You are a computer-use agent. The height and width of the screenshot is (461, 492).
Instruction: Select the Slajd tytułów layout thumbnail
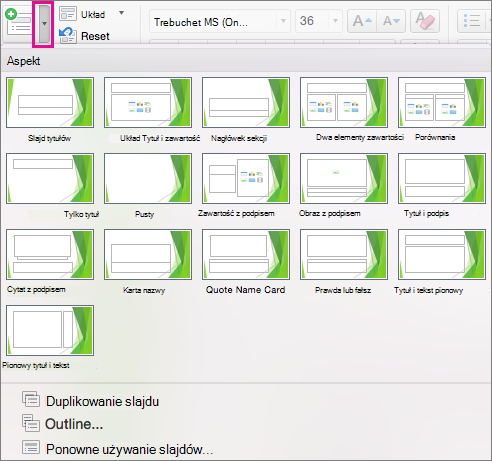pyautogui.click(x=50, y=103)
